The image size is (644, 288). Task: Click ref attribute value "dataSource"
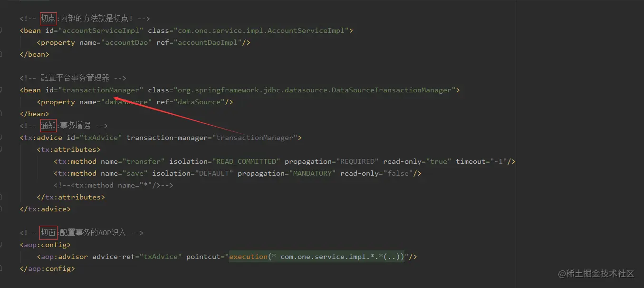click(x=200, y=102)
